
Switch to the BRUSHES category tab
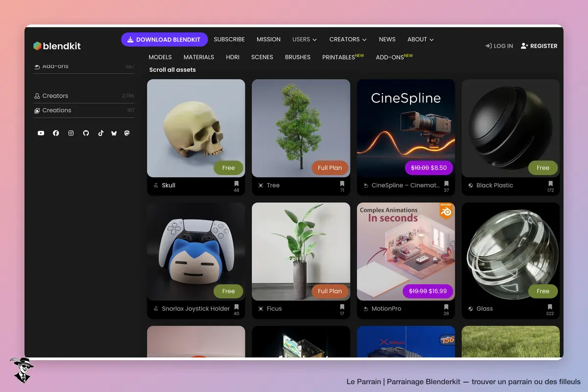click(x=298, y=57)
